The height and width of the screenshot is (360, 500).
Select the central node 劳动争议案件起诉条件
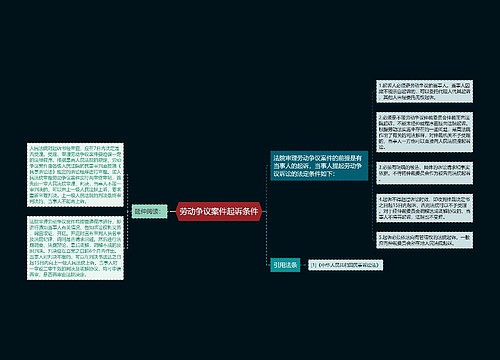(x=219, y=211)
